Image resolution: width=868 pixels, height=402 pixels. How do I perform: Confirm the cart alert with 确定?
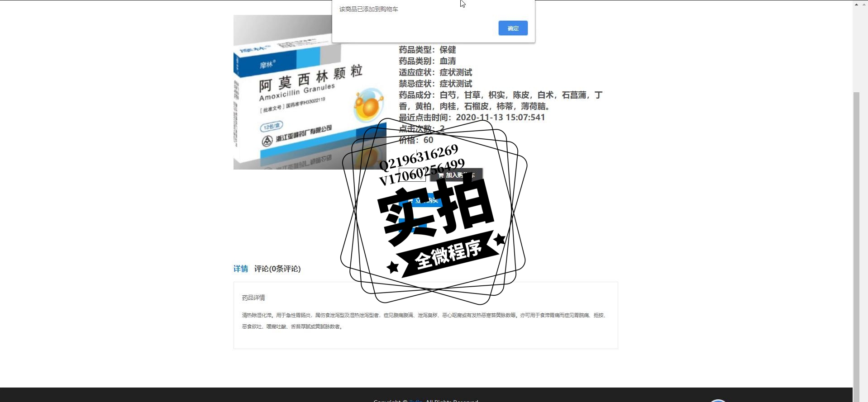point(513,28)
